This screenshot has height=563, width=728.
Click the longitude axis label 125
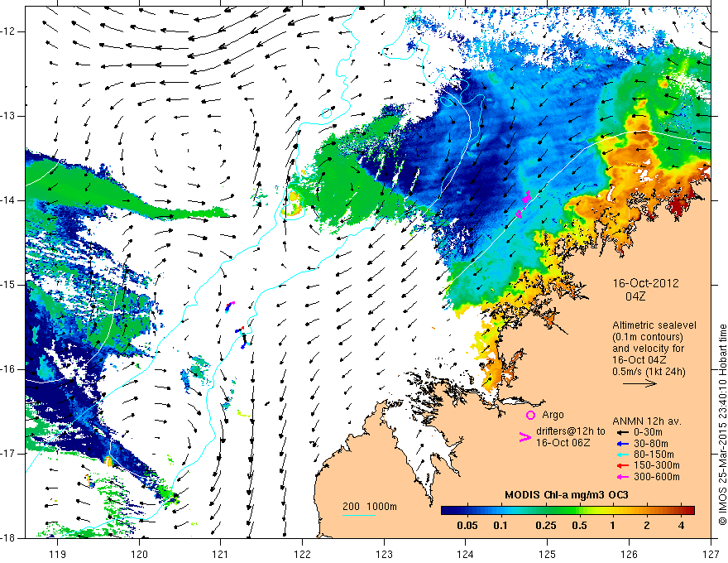[548, 554]
